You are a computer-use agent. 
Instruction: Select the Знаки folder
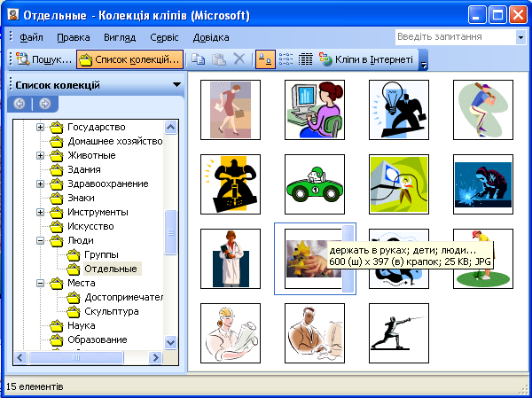[72, 198]
